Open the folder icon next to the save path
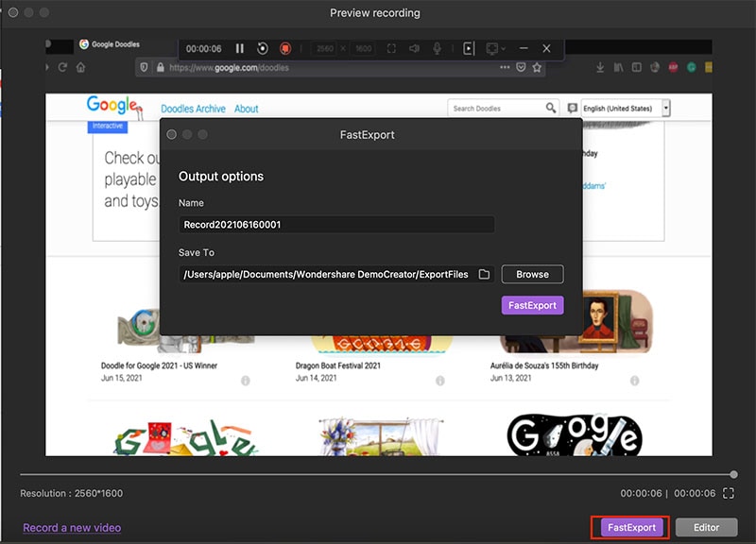Screen dimensions: 756x544 [484, 274]
